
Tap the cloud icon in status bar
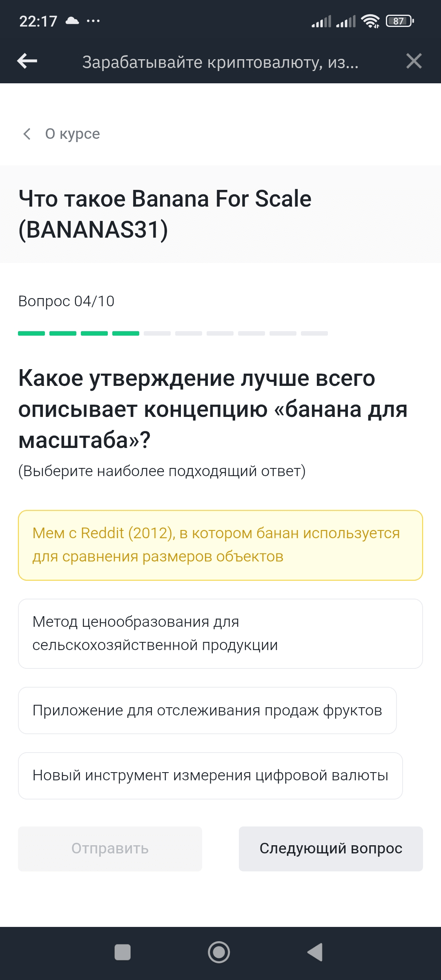[72, 21]
